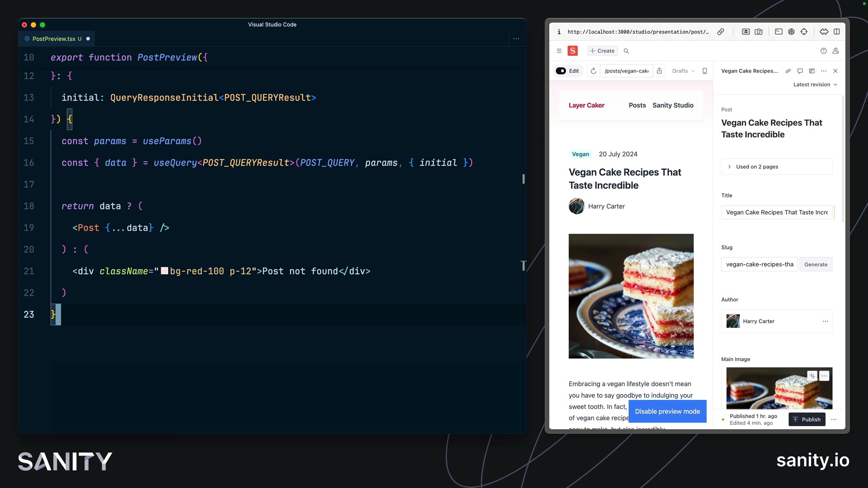The image size is (868, 488).
Task: Select the PostPreview.tsx editor tab
Action: pos(56,39)
